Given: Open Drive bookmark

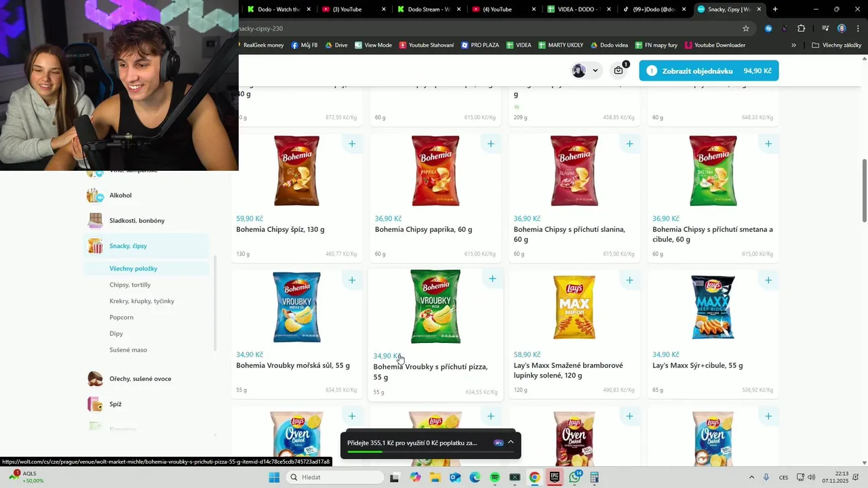Looking at the screenshot, I should click(336, 45).
